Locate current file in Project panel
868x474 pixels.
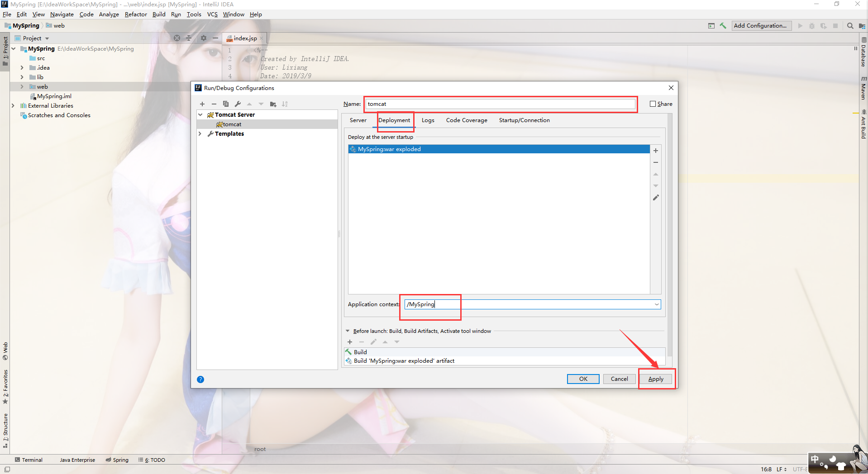[177, 38]
